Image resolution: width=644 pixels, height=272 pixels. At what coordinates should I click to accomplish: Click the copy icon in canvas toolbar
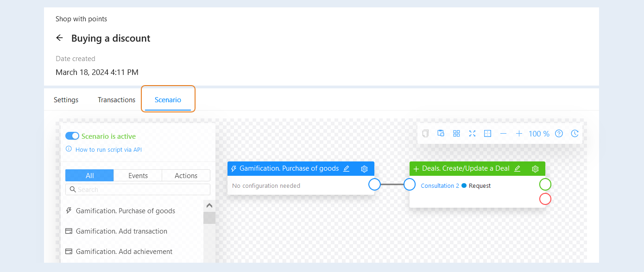[425, 133]
